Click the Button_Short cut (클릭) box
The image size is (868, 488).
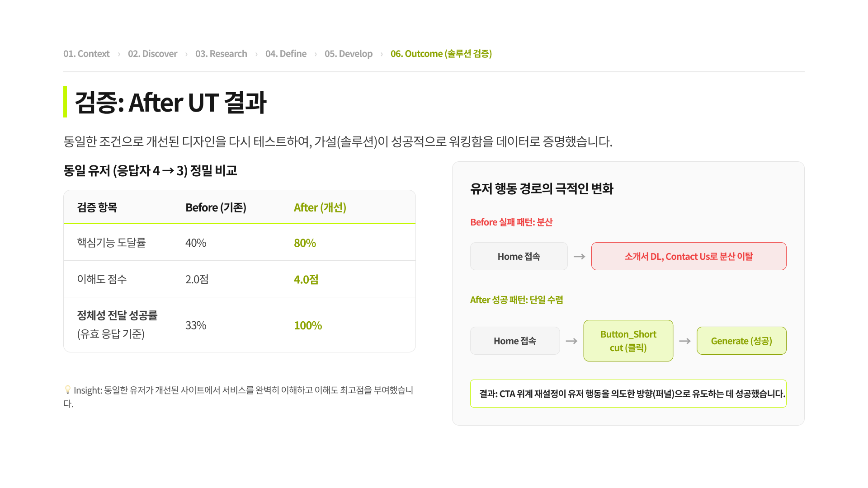(x=628, y=341)
